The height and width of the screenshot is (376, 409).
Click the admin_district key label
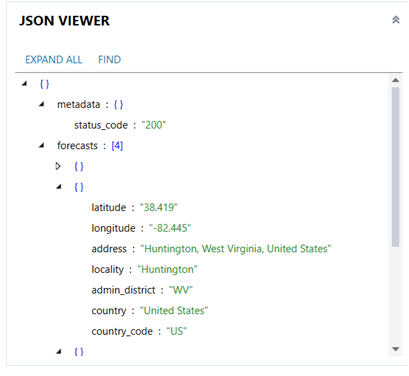[123, 290]
